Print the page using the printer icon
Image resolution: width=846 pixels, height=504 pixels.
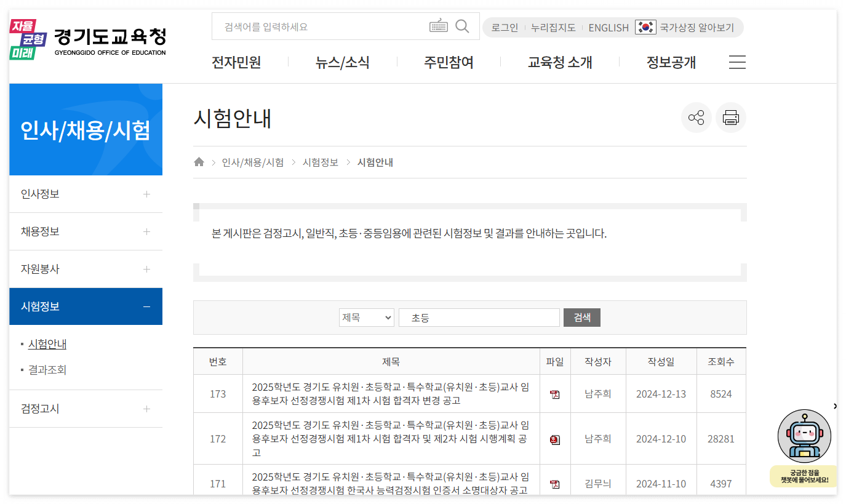coord(730,118)
